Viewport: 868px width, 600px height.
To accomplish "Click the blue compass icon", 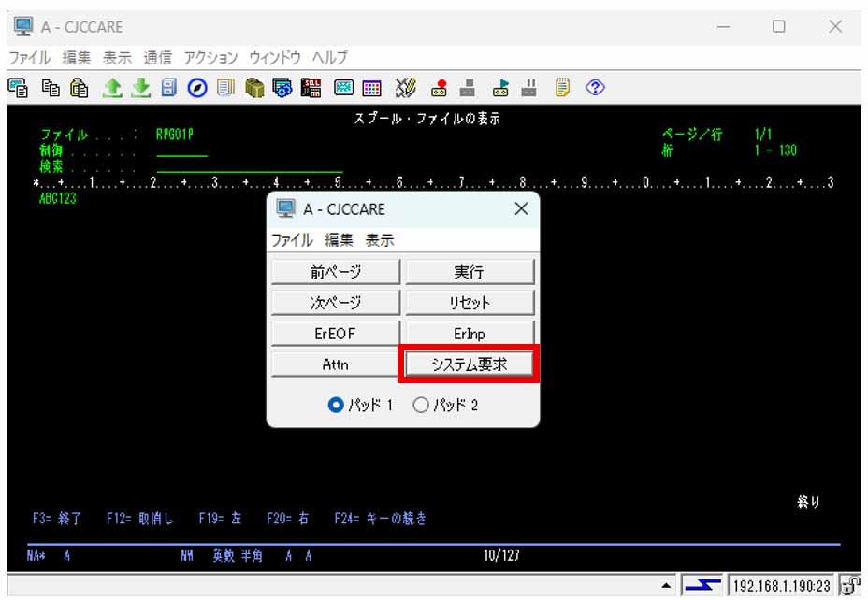I will click(197, 88).
